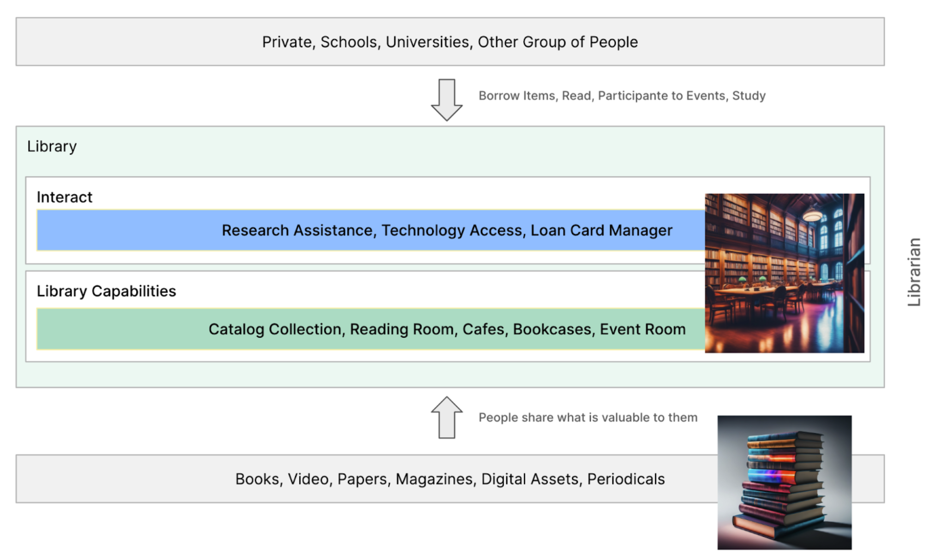This screenshot has width=935, height=560.
Task: Click People share what is valuable caption
Action: pyautogui.click(x=587, y=417)
